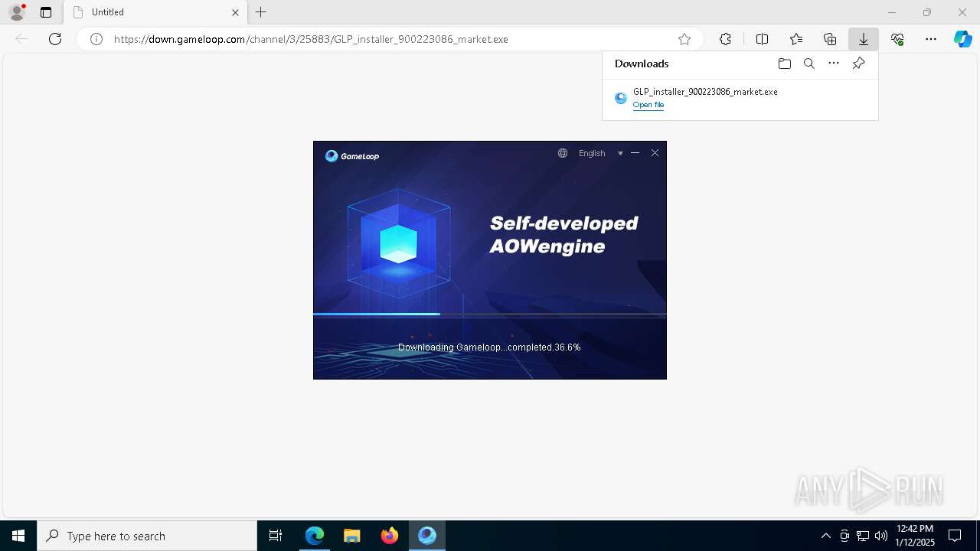The width and height of the screenshot is (980, 551).
Task: Pin the Downloads panel
Action: click(x=858, y=64)
